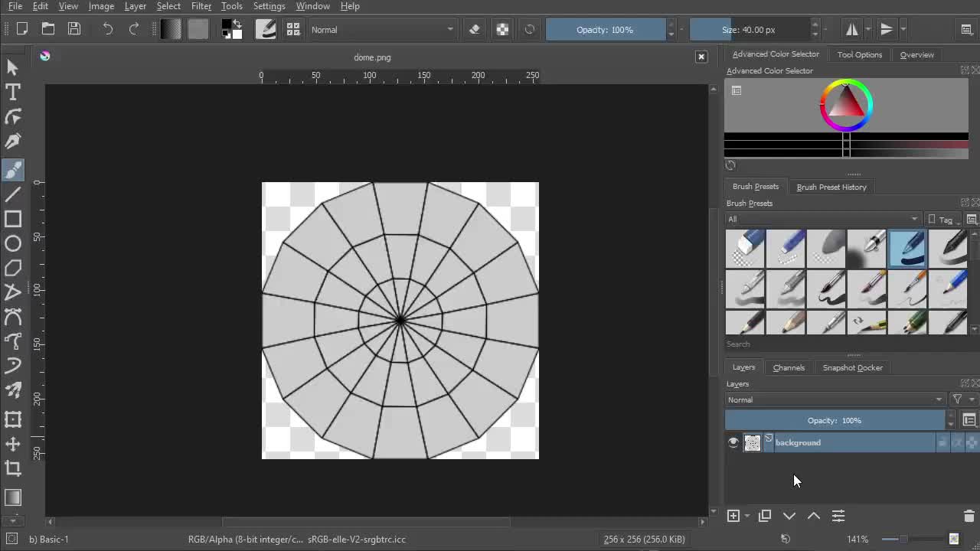Open the Filter menu
The image size is (980, 551).
coord(201,6)
